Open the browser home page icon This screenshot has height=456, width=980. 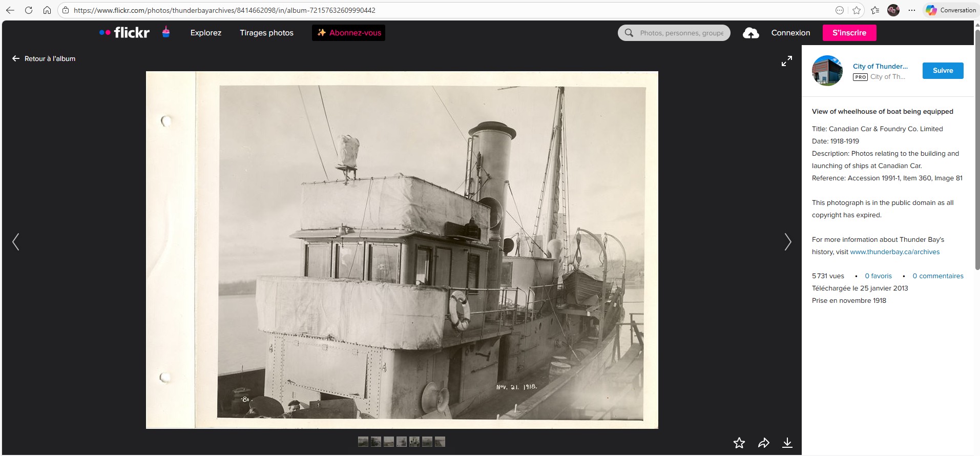47,10
